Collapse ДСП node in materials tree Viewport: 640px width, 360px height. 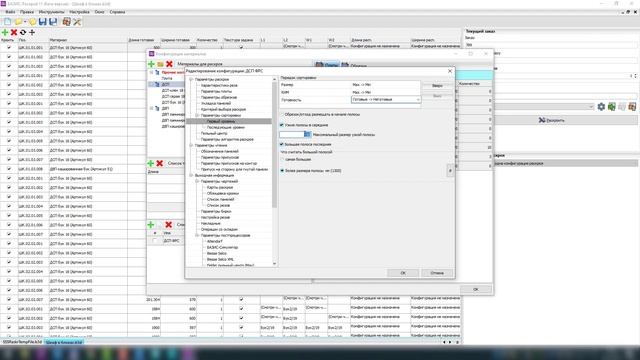(x=151, y=84)
